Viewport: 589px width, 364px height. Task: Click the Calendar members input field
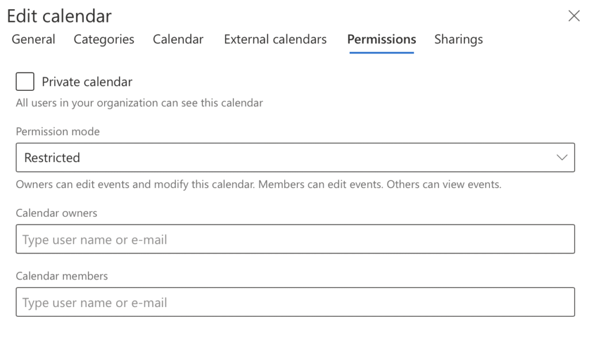pos(295,302)
